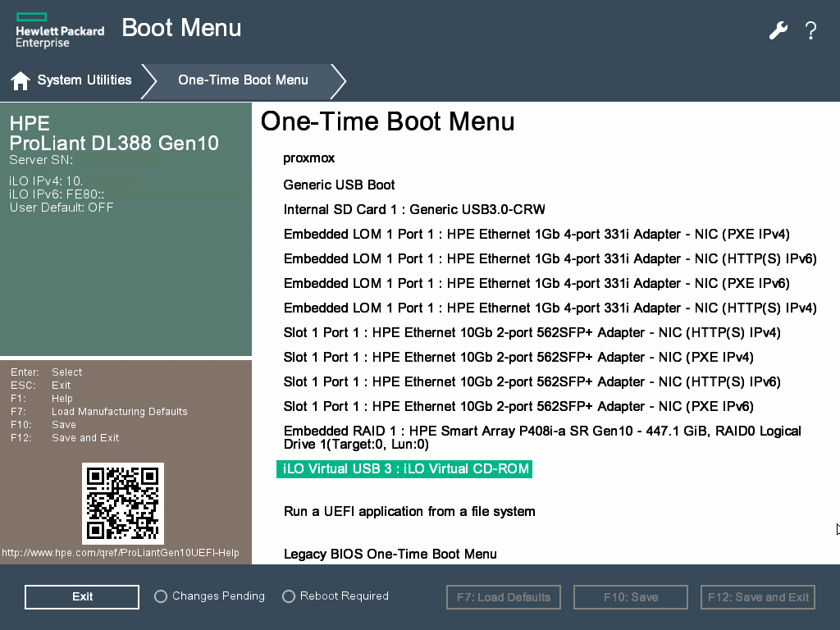This screenshot has width=840, height=630.
Task: Open the ProLiantGen10UEFI-Help URL
Action: point(121,553)
